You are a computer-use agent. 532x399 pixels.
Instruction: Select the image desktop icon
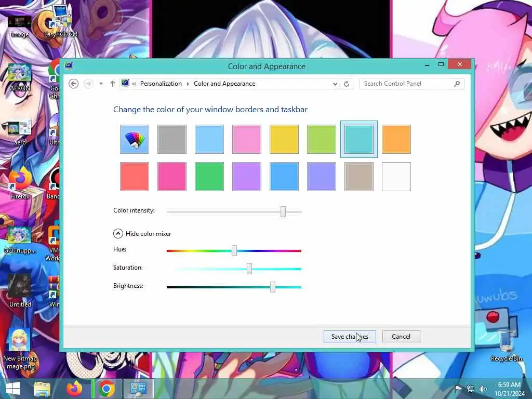19,26
